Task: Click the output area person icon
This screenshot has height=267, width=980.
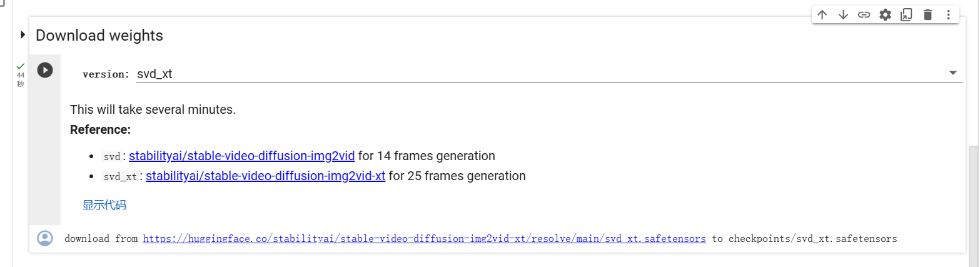Action: click(x=44, y=238)
